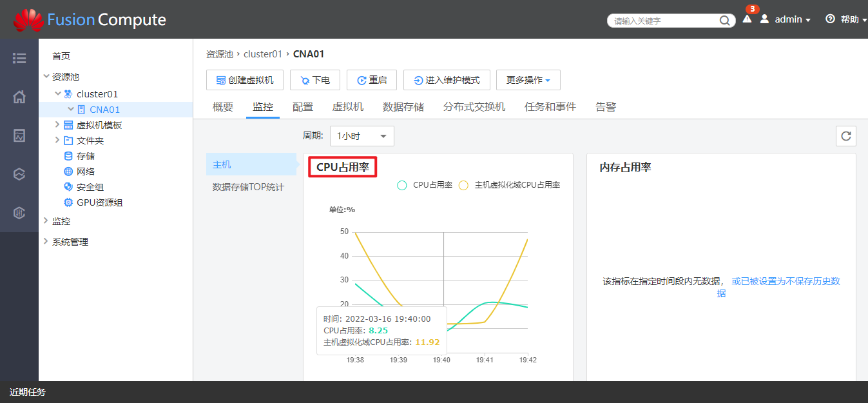The width and height of the screenshot is (868, 403).
Task: Click the 文件夹 folder icon
Action: pos(68,141)
